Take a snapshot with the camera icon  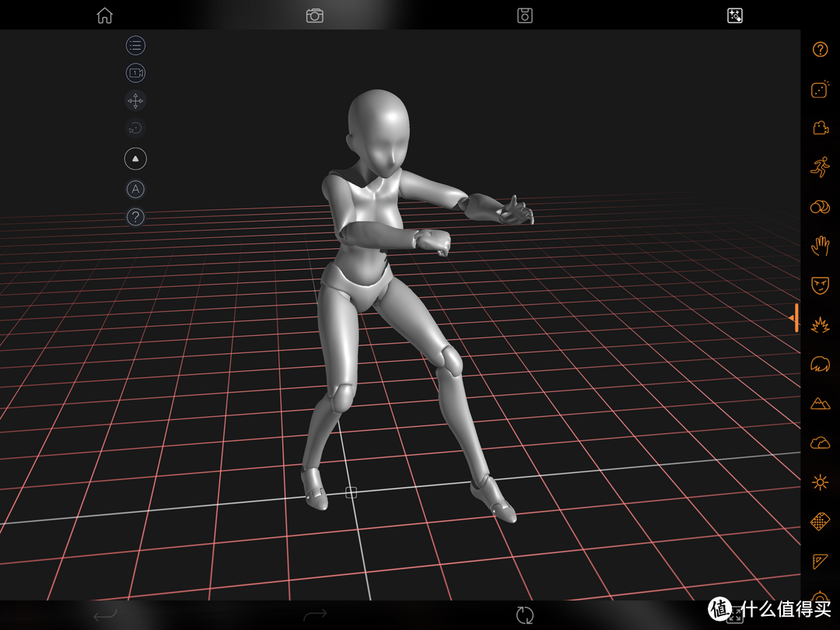pos(314,16)
